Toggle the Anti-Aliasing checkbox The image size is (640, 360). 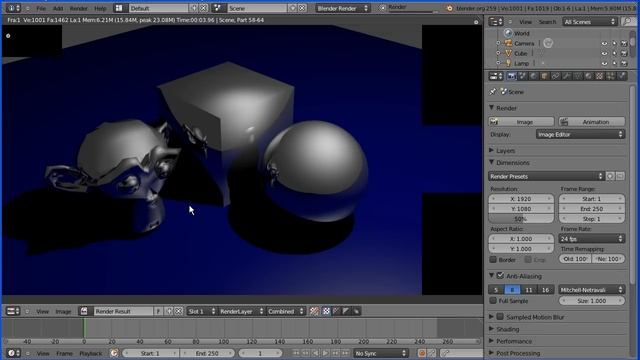500,276
